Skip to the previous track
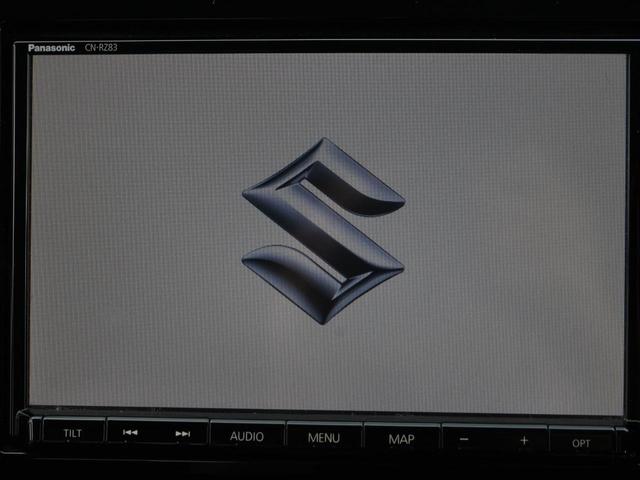640x480 pixels. point(130,434)
